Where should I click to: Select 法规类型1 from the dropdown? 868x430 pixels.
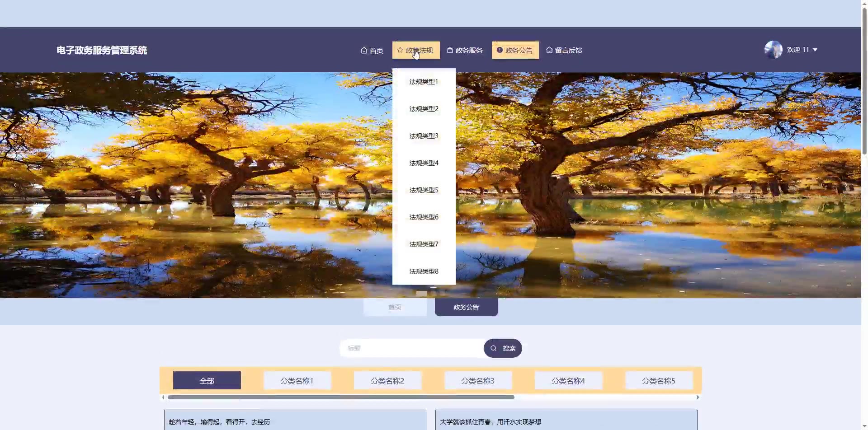(x=424, y=82)
